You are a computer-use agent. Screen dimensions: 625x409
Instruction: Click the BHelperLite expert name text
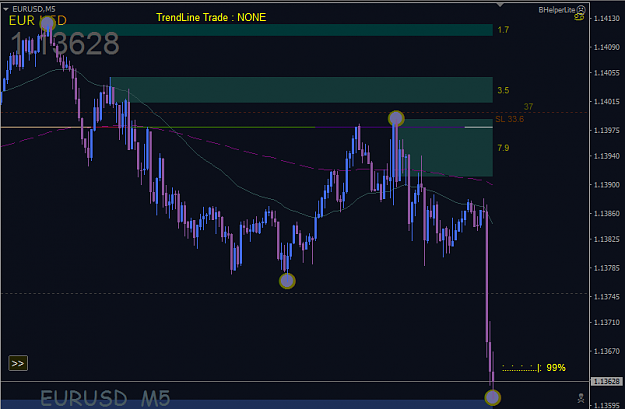click(x=556, y=10)
